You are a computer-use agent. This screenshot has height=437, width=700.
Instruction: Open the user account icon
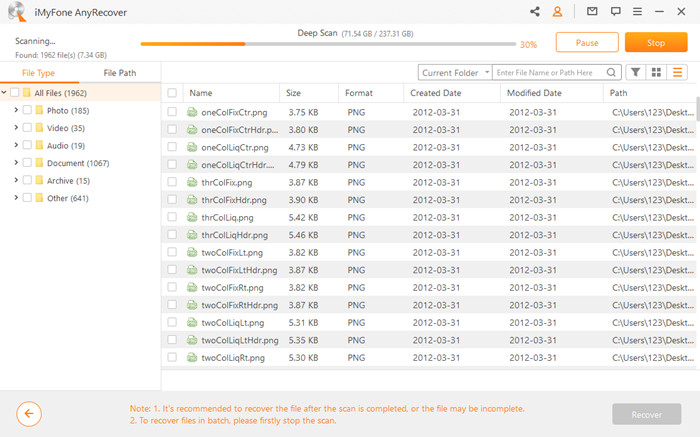coord(557,12)
